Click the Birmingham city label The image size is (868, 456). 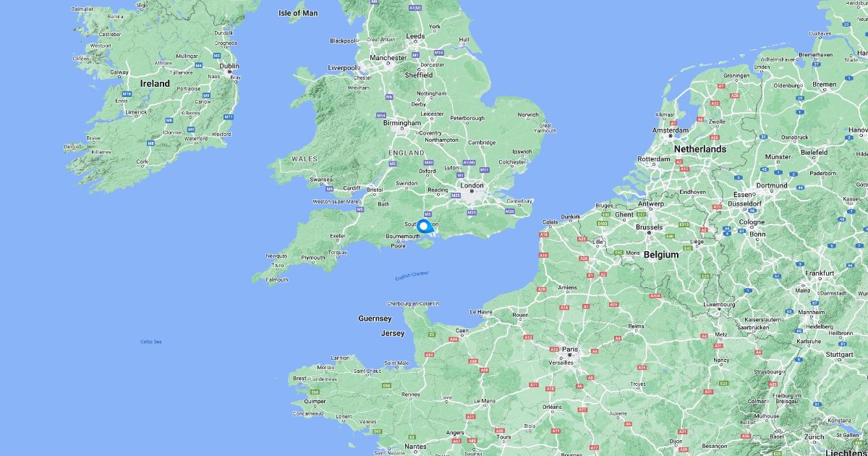point(401,123)
